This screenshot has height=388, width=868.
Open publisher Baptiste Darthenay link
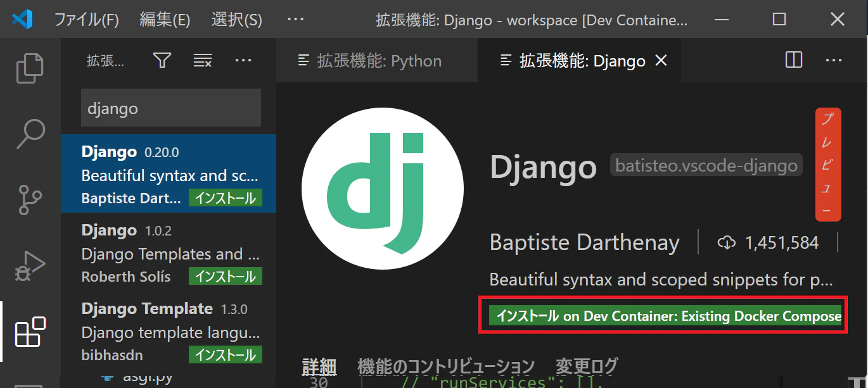tap(584, 242)
